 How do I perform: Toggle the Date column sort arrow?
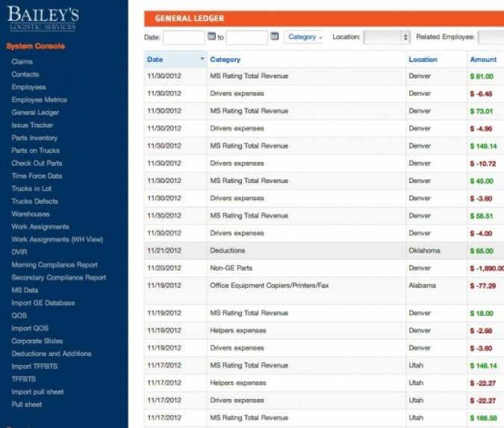coord(202,59)
